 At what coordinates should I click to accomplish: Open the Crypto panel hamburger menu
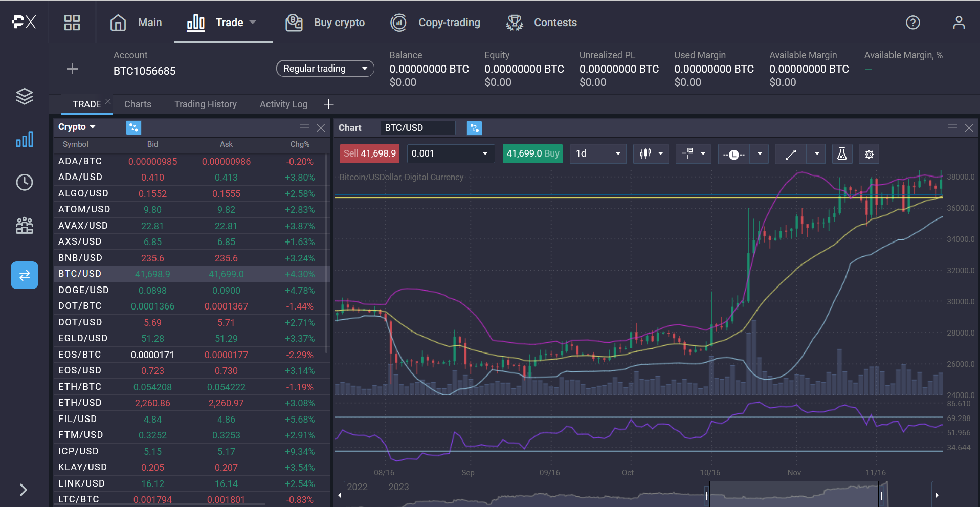pos(304,127)
